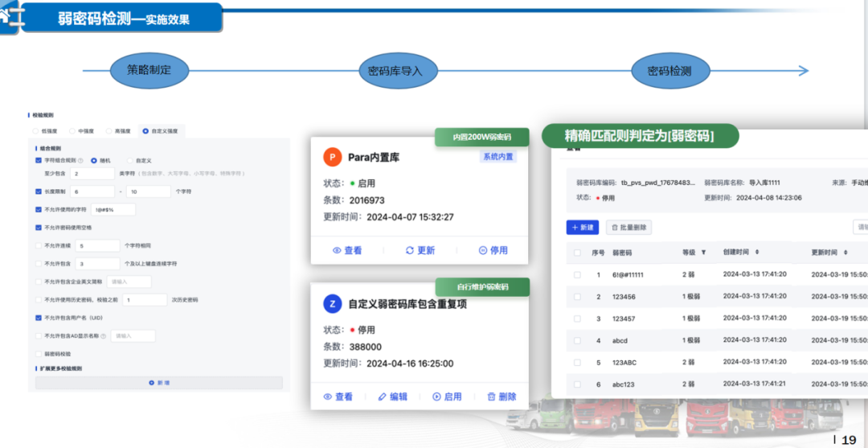Image resolution: width=868 pixels, height=448 pixels.
Task: Click 启用 on 自定义弱密码库 card
Action: (x=447, y=397)
